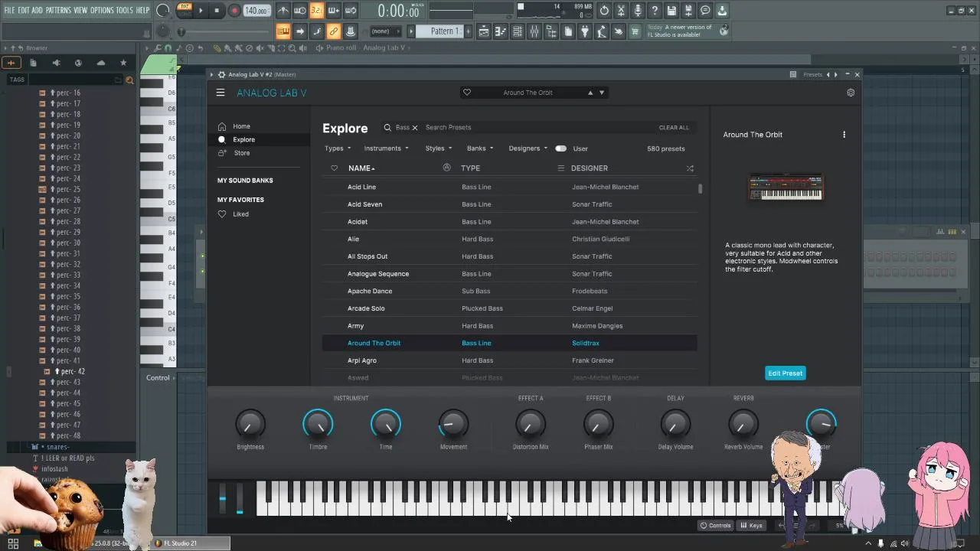The height and width of the screenshot is (551, 980).
Task: Select the Apache Dance preset
Action: tap(509, 291)
